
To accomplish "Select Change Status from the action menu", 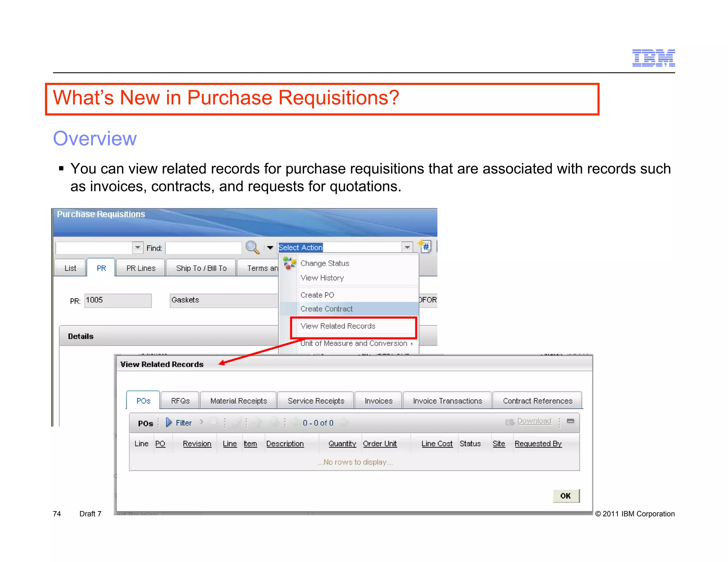I will point(325,263).
